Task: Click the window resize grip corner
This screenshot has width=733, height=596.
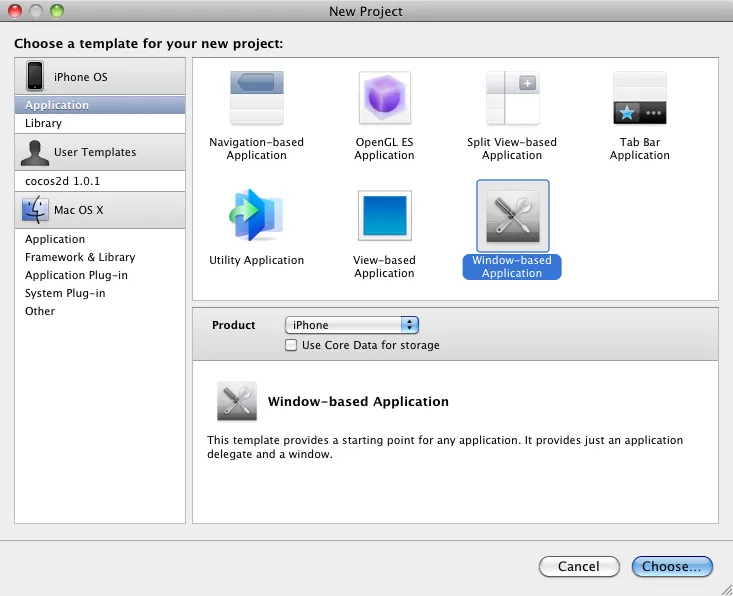Action: pyautogui.click(x=726, y=589)
